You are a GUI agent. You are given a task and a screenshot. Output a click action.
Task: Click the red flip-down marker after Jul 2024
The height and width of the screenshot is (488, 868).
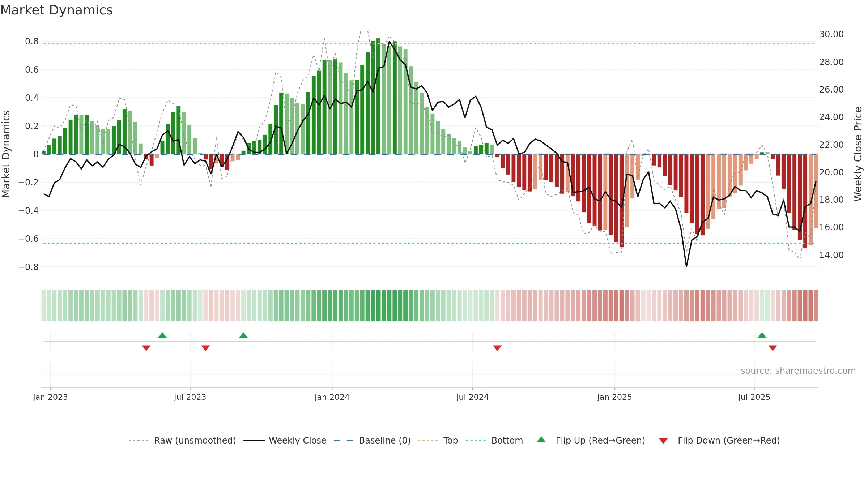coord(497,348)
